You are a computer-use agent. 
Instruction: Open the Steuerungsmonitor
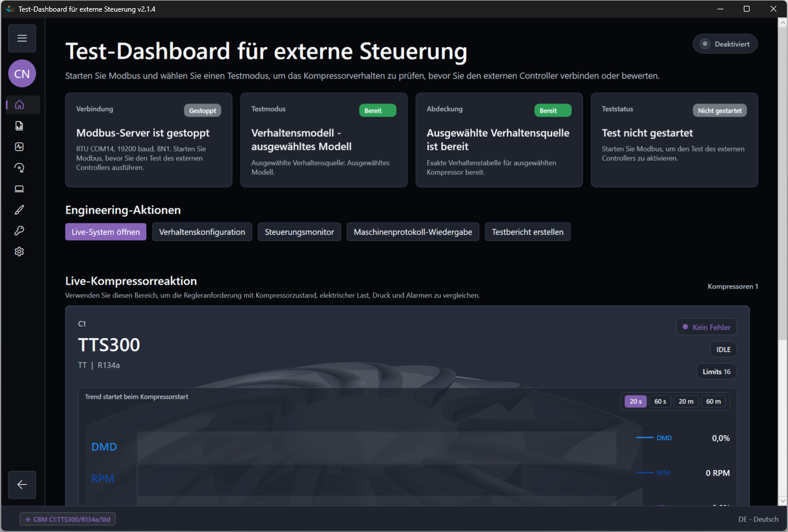coord(299,232)
